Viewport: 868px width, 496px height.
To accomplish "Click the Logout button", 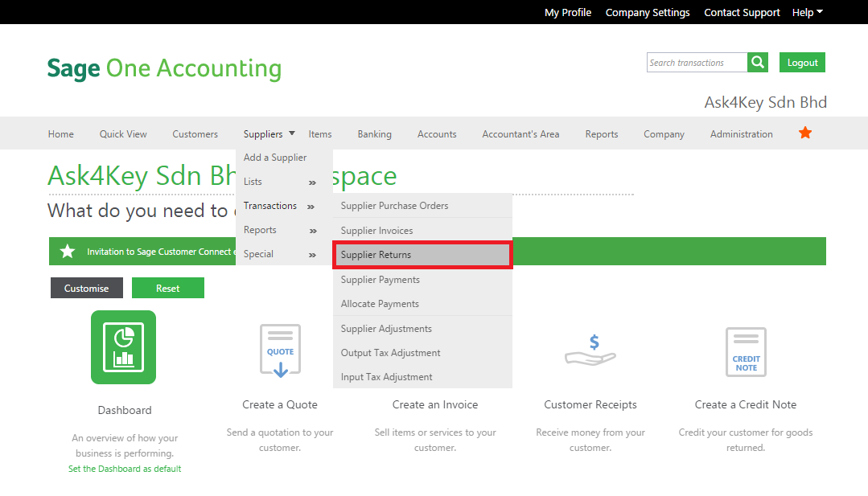I will [802, 63].
